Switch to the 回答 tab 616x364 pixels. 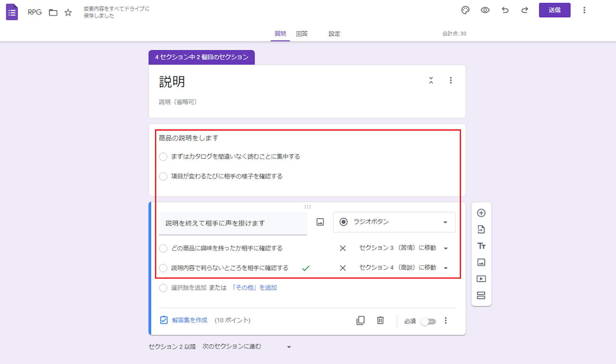[x=302, y=34]
